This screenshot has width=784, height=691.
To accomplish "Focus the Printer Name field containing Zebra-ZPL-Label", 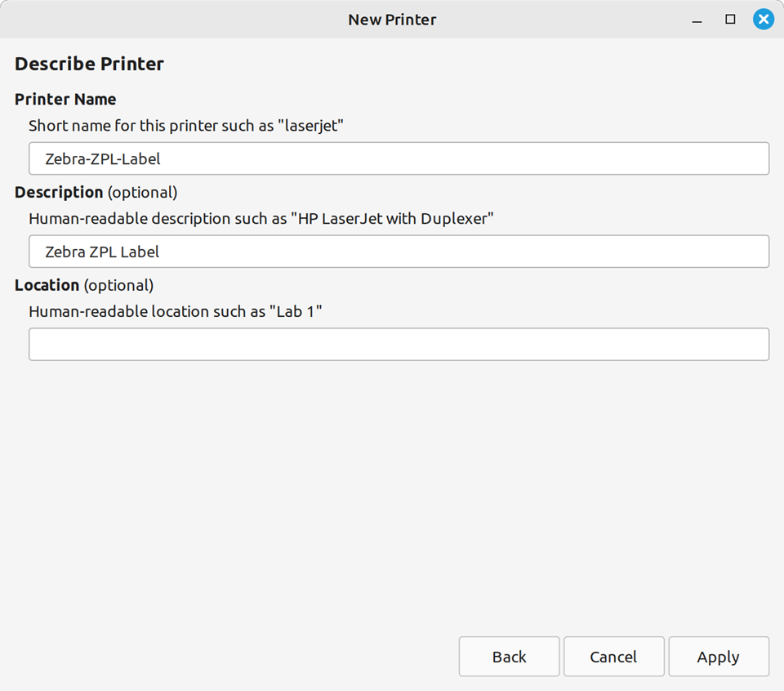I will pyautogui.click(x=399, y=158).
